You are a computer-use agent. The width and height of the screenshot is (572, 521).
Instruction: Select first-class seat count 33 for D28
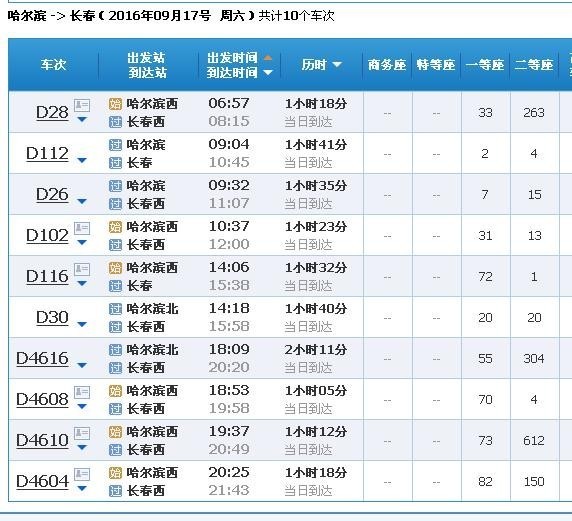[x=485, y=112]
